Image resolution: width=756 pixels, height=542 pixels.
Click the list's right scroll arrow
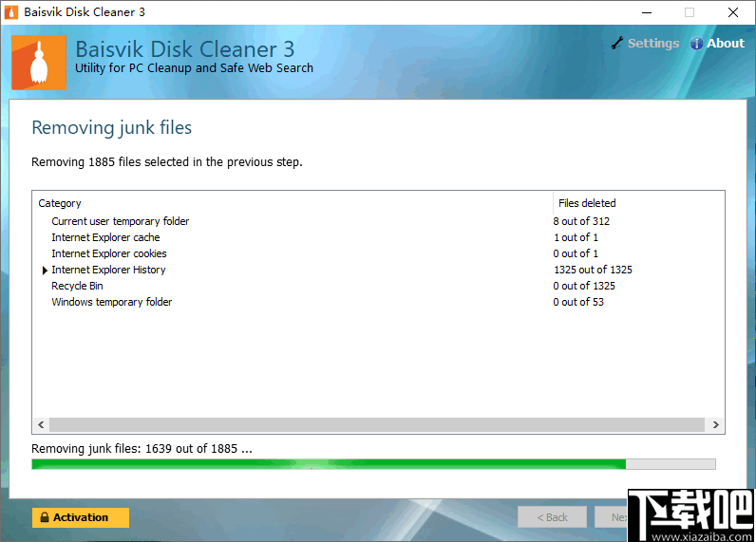pyautogui.click(x=716, y=424)
